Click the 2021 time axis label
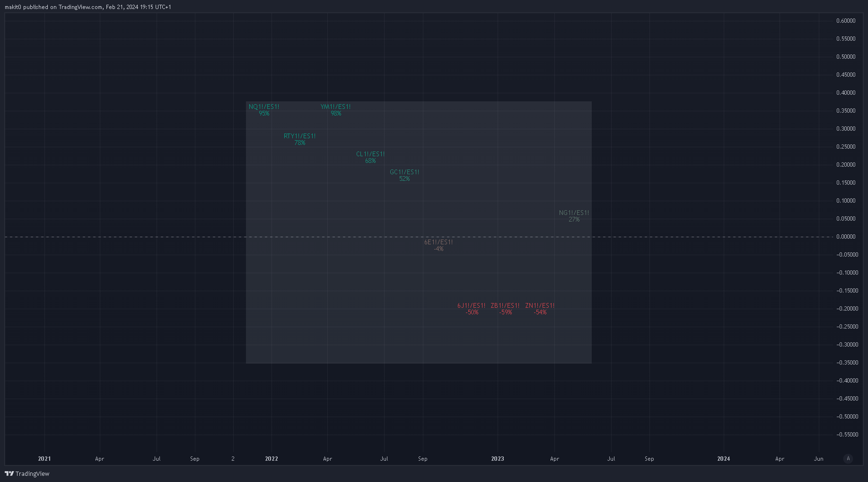 [x=44, y=459]
